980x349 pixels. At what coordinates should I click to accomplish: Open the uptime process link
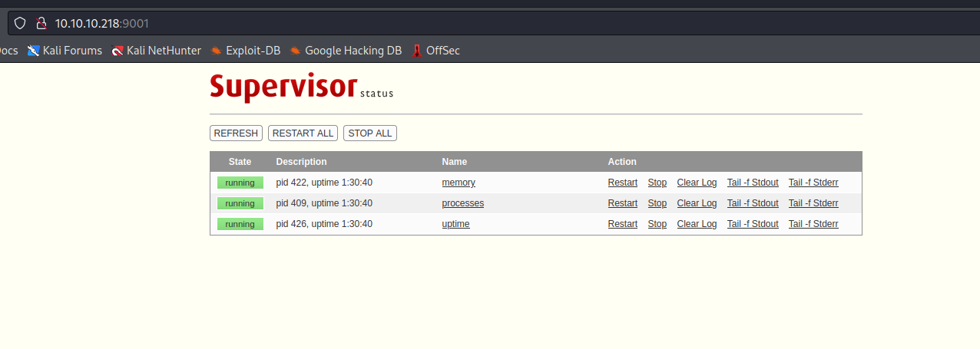(x=455, y=224)
